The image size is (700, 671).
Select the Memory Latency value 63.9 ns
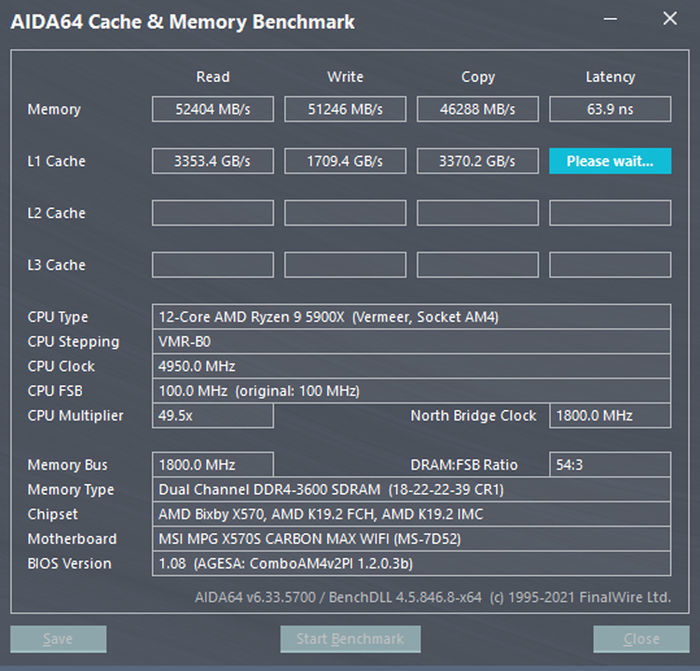pyautogui.click(x=610, y=109)
